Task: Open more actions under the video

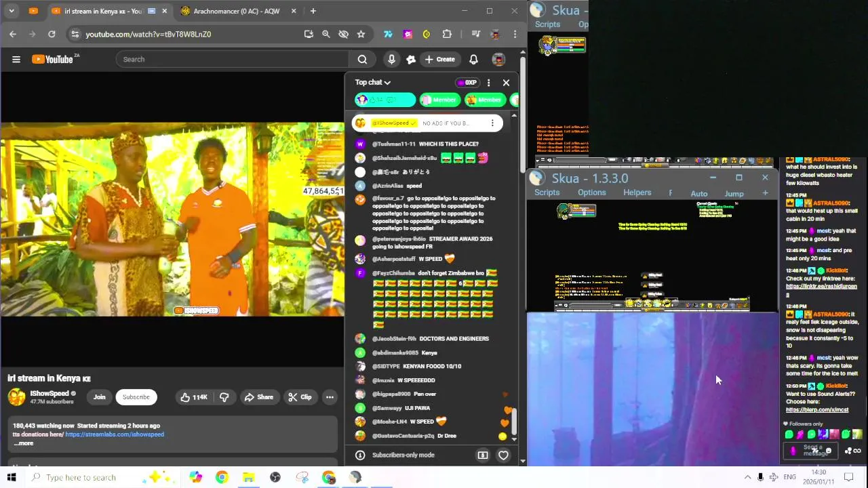Action: (330, 397)
